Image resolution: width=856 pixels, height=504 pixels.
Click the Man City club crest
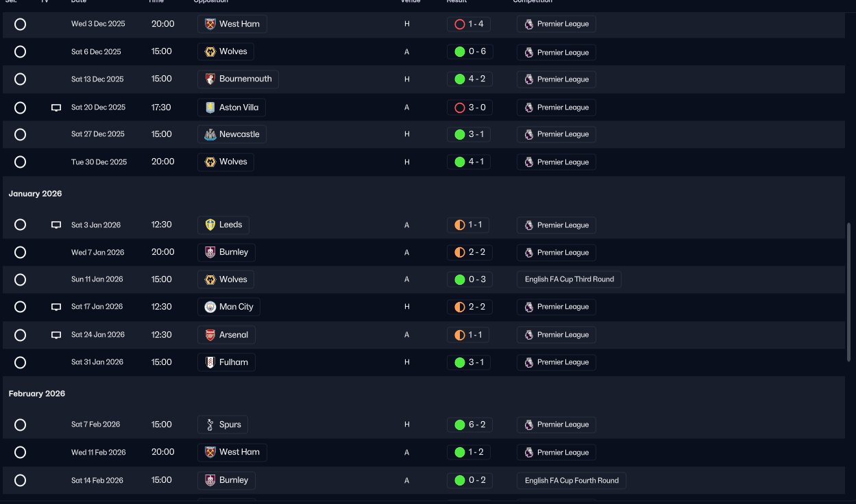[210, 307]
